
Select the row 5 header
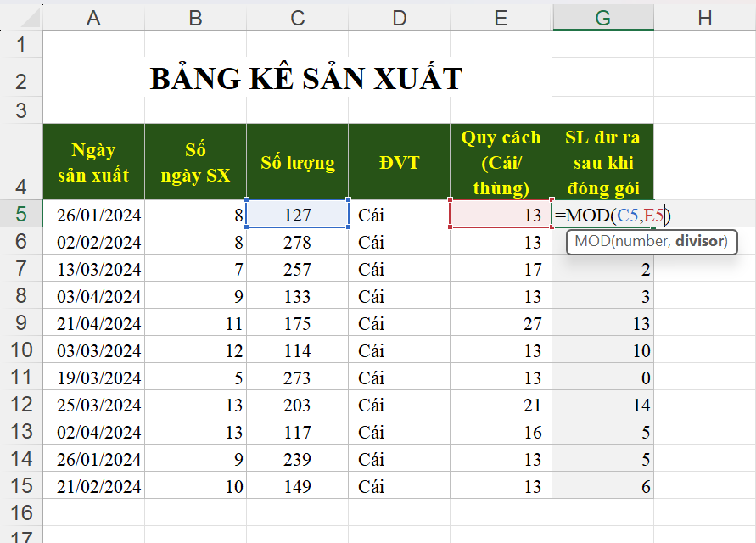point(21,215)
